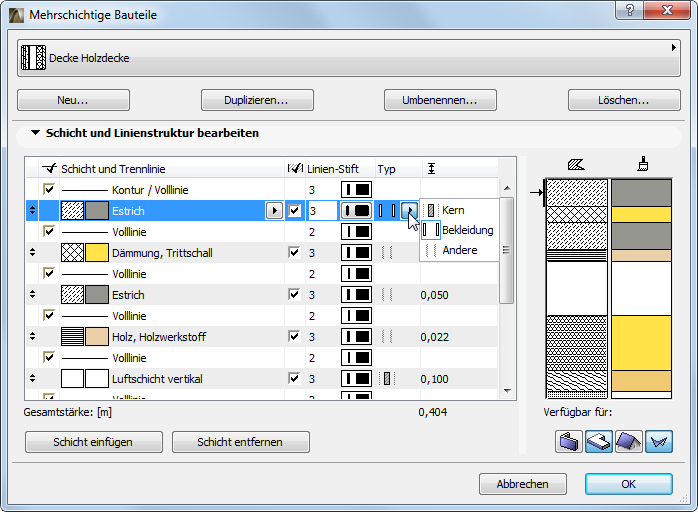Click pen swatch of Dämmung, Trittschall row
Viewport: 698px width, 512px height.
[x=356, y=252]
